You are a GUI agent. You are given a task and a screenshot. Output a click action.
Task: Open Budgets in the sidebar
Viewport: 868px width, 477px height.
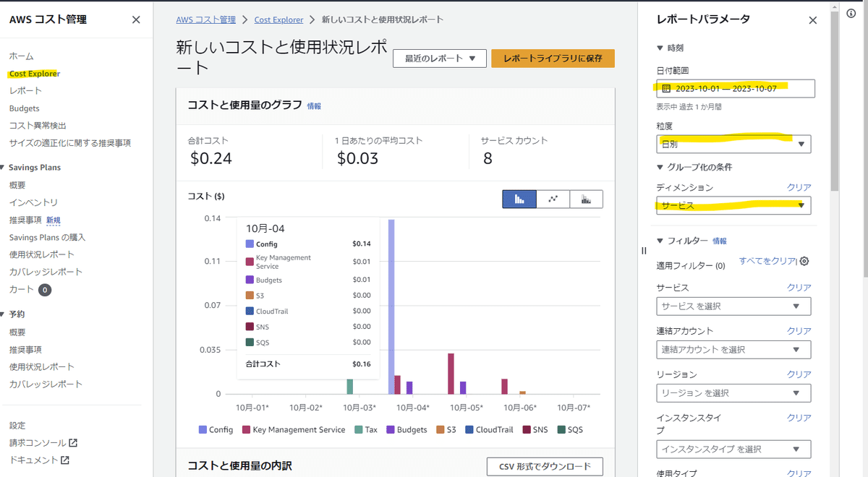[x=25, y=108]
